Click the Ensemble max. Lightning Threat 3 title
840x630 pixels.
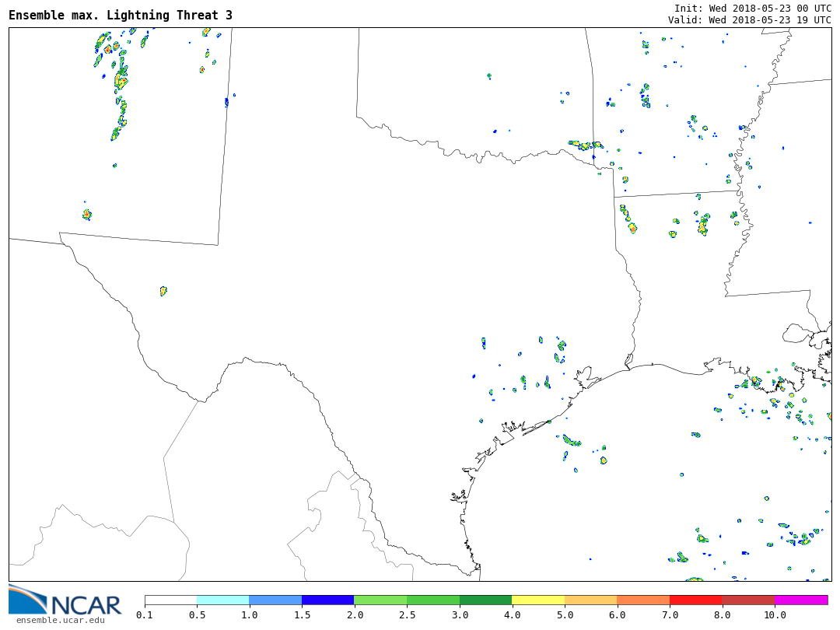121,16
